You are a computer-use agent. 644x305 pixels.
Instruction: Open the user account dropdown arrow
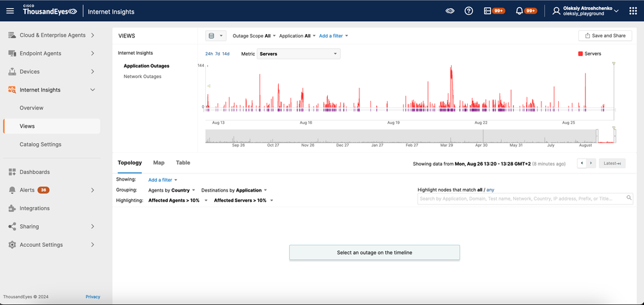[x=616, y=11]
